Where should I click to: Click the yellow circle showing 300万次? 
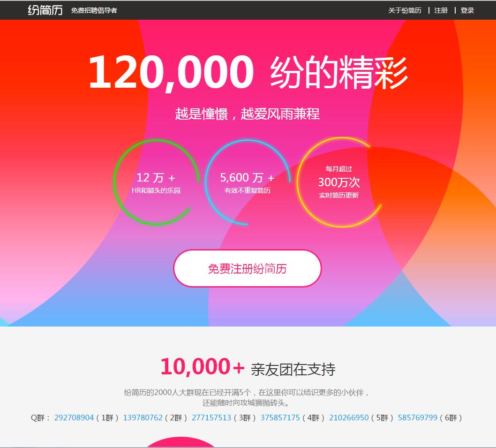click(339, 182)
